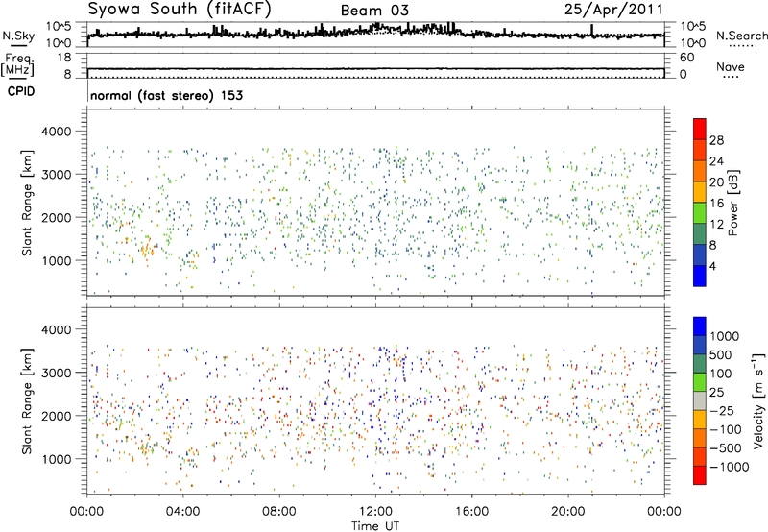768x532 pixels.
Task: Select the '4' Power colorbar label
Action: pos(712,266)
